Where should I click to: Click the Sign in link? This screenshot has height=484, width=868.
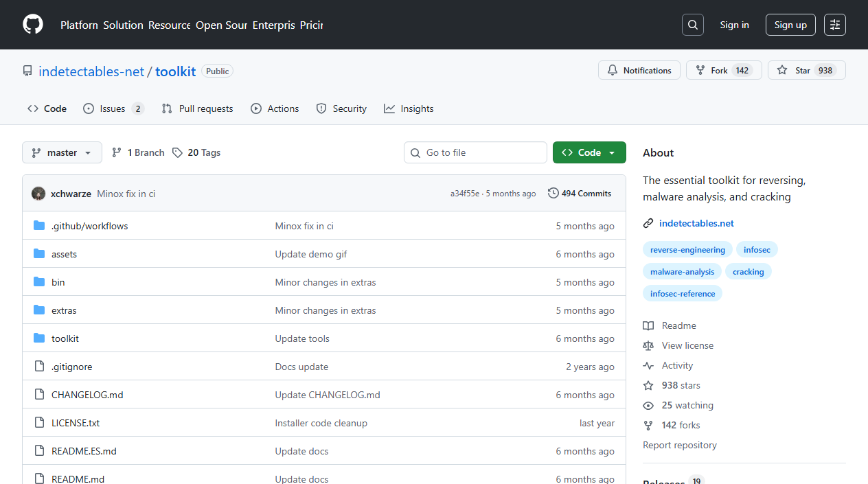(x=734, y=25)
